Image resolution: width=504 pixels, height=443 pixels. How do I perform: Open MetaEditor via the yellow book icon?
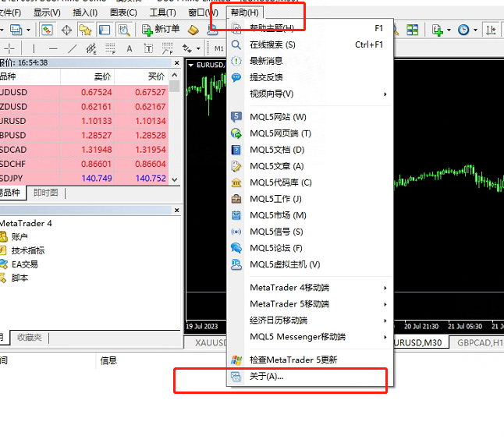tap(193, 30)
